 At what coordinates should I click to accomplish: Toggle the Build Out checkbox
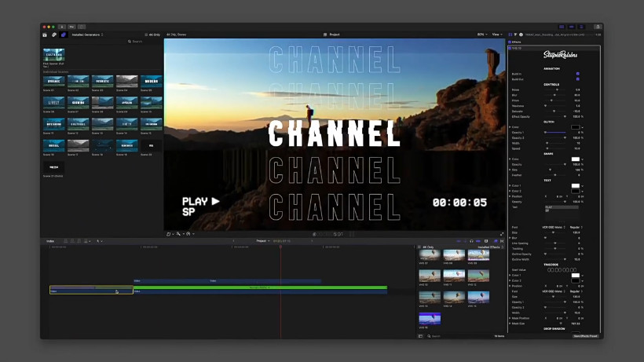coord(577,79)
